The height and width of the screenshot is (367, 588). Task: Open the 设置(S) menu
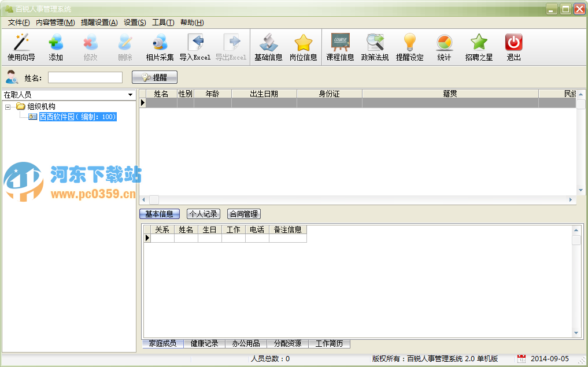135,23
